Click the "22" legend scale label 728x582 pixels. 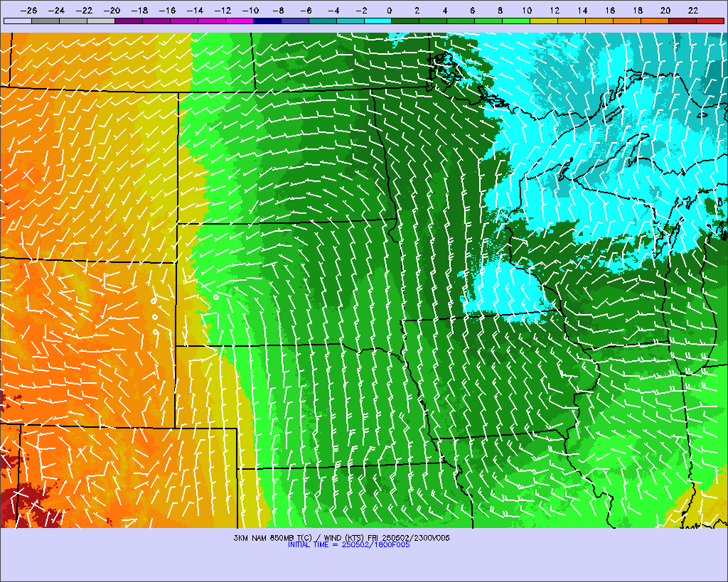[693, 10]
